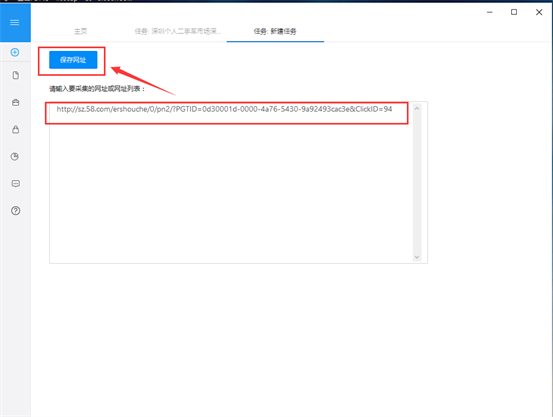Switch to the 深圳个人二手车市场 task tab

(x=178, y=31)
